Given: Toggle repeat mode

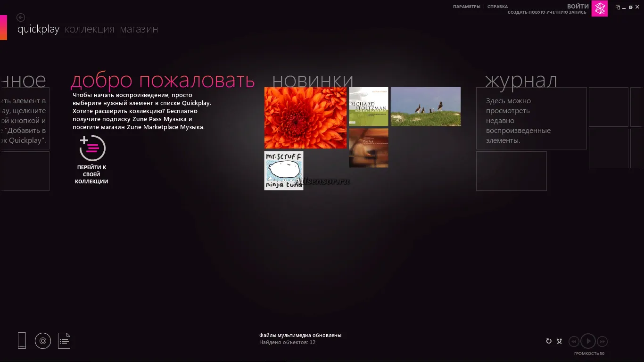Looking at the screenshot, I should point(549,341).
